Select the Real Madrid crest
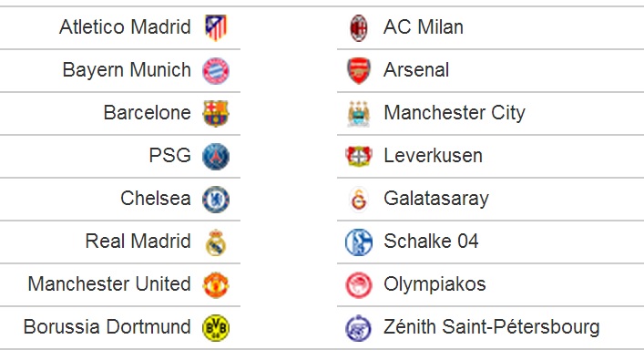Viewport: 644px width, 360px height. point(216,242)
